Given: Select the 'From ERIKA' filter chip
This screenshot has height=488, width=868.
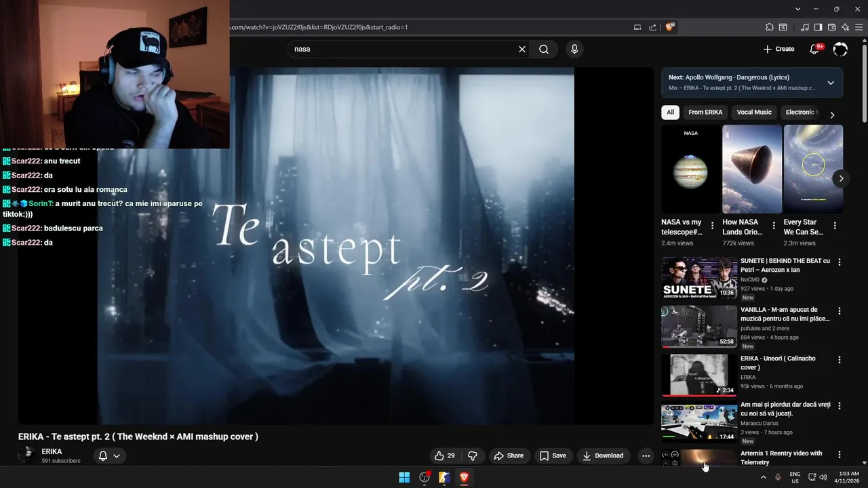Looking at the screenshot, I should point(705,112).
